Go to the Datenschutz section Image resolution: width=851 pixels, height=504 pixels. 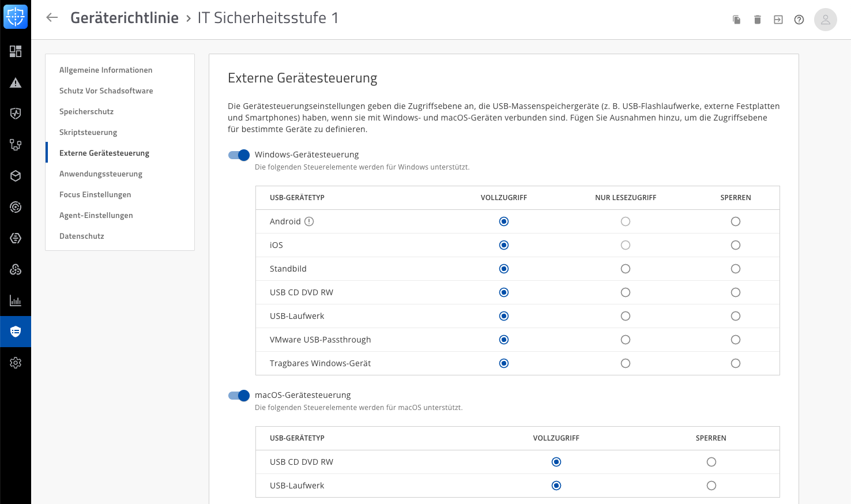(x=82, y=236)
